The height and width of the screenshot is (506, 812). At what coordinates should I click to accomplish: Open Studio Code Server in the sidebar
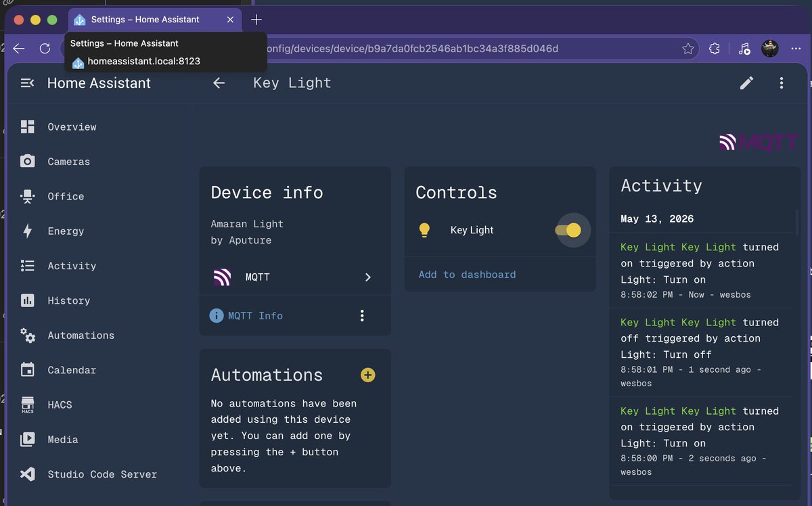(98, 474)
